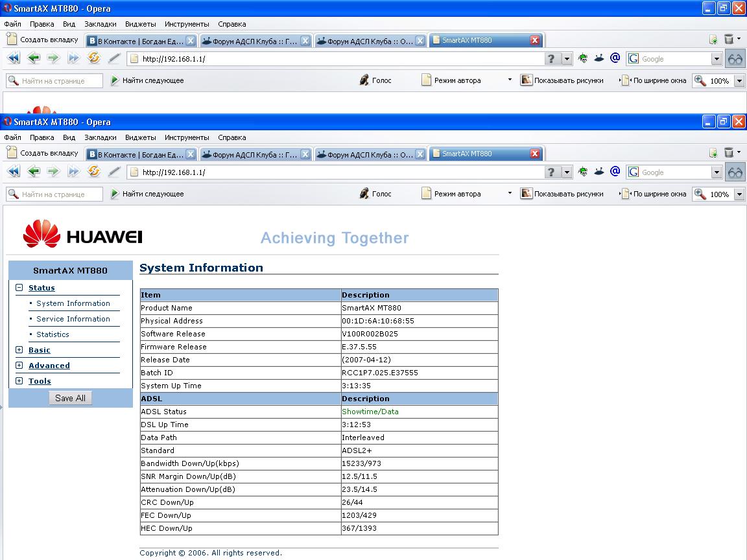
Task: Click Создать вкладку in front window
Action: (x=42, y=153)
